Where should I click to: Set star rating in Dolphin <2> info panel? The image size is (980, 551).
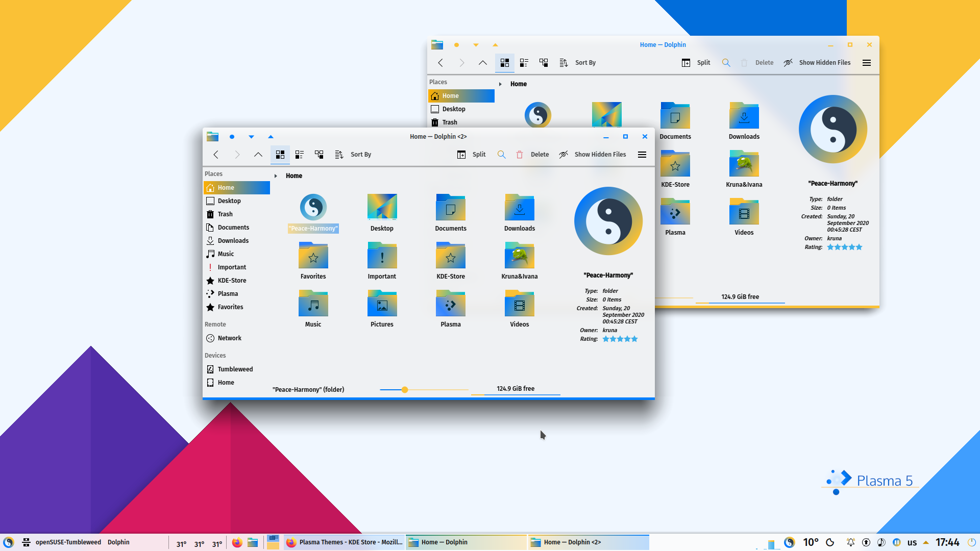click(620, 339)
